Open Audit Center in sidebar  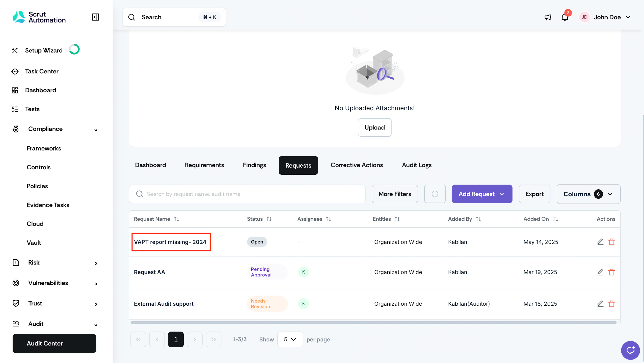click(x=54, y=343)
